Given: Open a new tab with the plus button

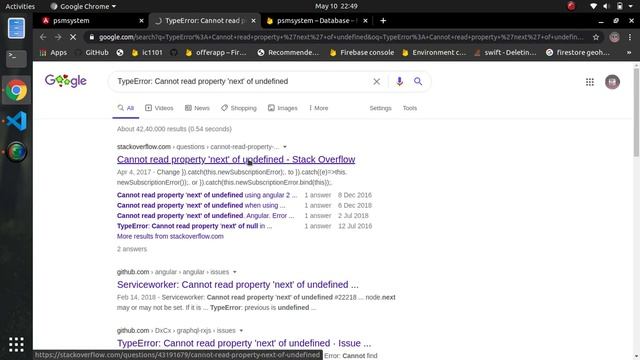Looking at the screenshot, I should click(383, 21).
